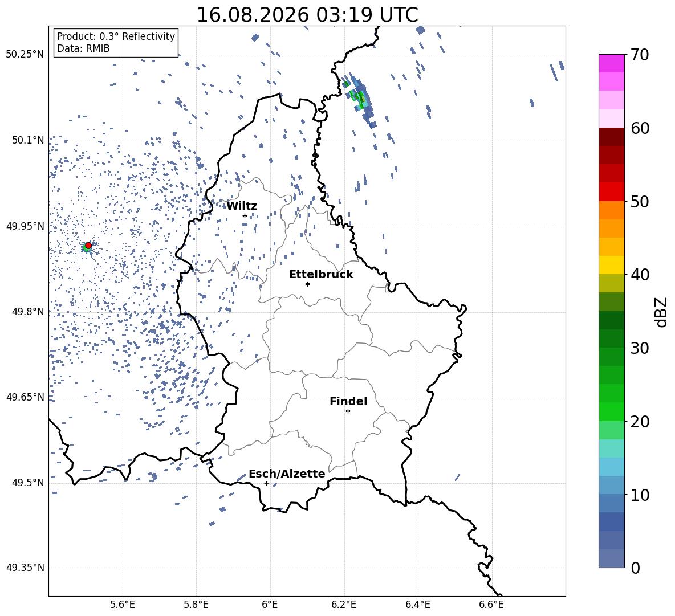Click the magenta top of colorbar
This screenshot has width=675, height=616.
pos(611,63)
